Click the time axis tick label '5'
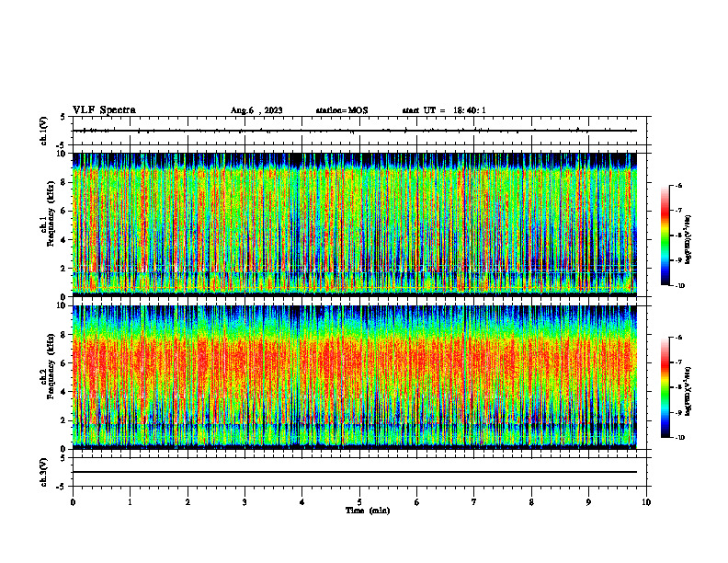 coord(359,502)
